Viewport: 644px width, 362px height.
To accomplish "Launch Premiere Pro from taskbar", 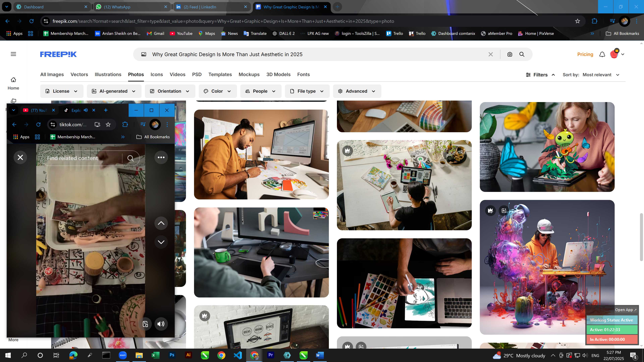I will pyautogui.click(x=271, y=355).
